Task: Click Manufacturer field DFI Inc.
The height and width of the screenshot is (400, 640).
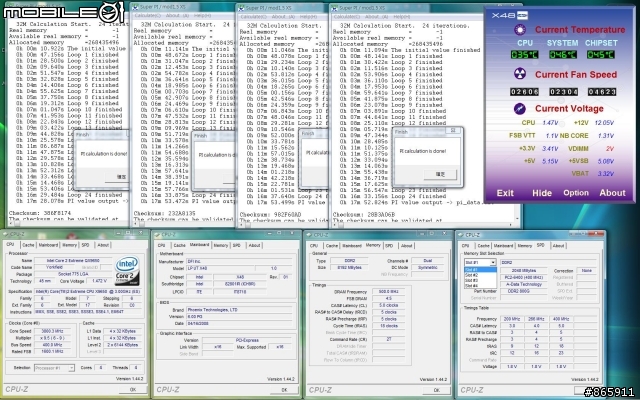Action: point(239,261)
